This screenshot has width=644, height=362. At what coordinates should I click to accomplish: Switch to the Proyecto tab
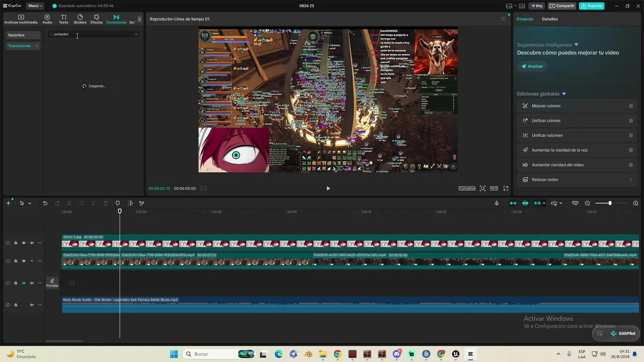tap(525, 19)
